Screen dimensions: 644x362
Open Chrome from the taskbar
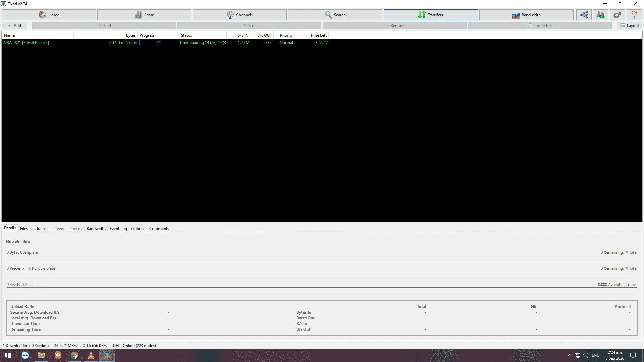coord(74,355)
